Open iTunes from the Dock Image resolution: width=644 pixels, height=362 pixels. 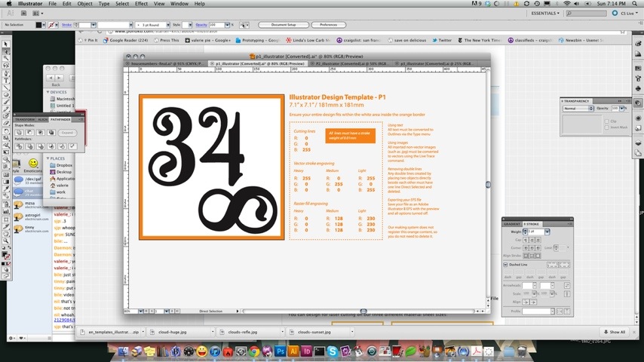pos(215,351)
